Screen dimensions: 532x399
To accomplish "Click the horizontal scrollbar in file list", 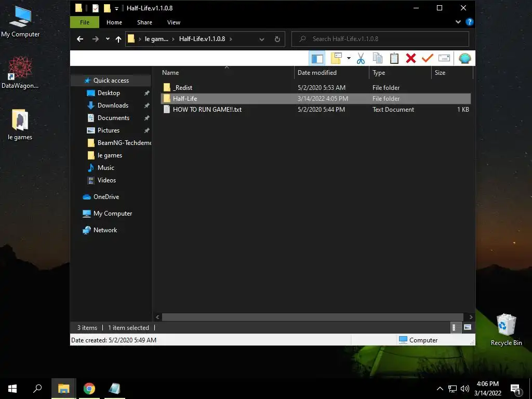I will point(312,317).
